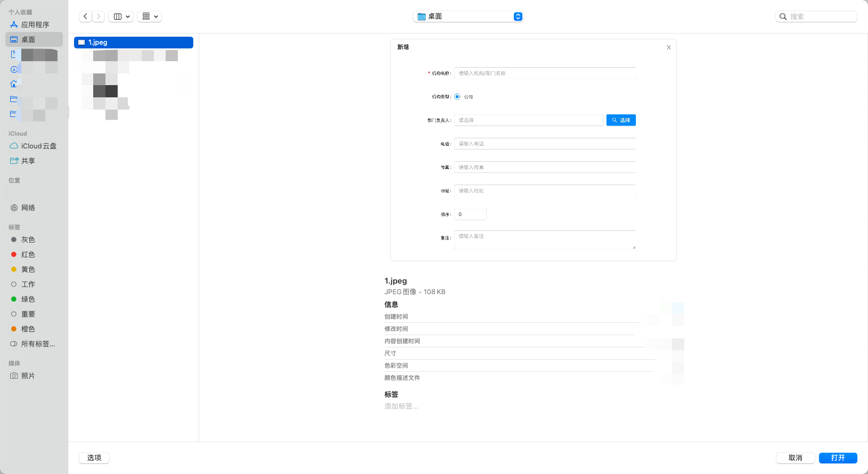
Task: Select the 红色 tag
Action: pos(34,254)
